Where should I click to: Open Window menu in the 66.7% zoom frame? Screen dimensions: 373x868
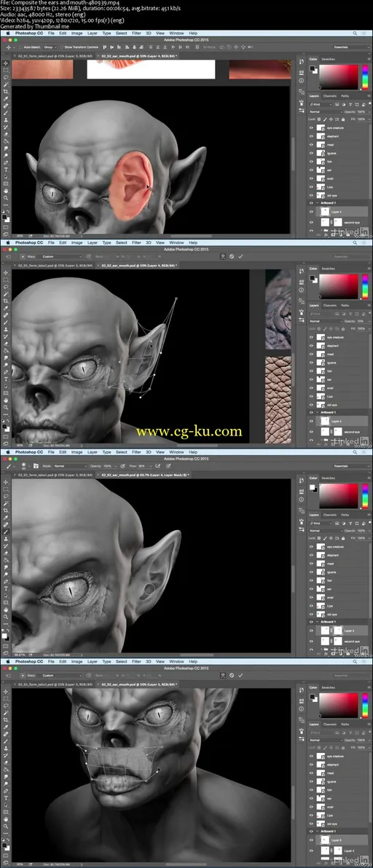pyautogui.click(x=176, y=451)
